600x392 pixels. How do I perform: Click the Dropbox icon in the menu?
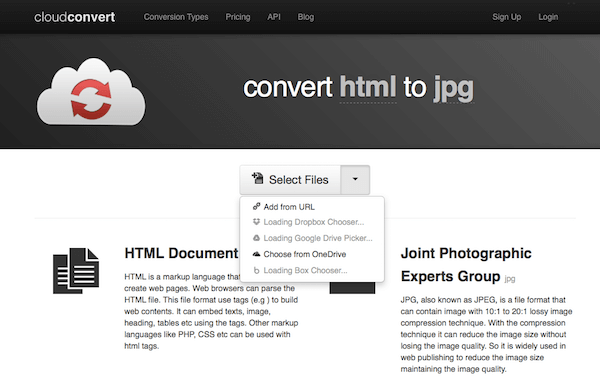[x=256, y=222]
